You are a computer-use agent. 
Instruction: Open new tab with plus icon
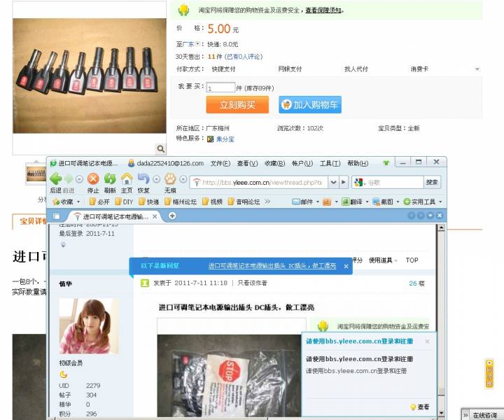click(x=172, y=216)
